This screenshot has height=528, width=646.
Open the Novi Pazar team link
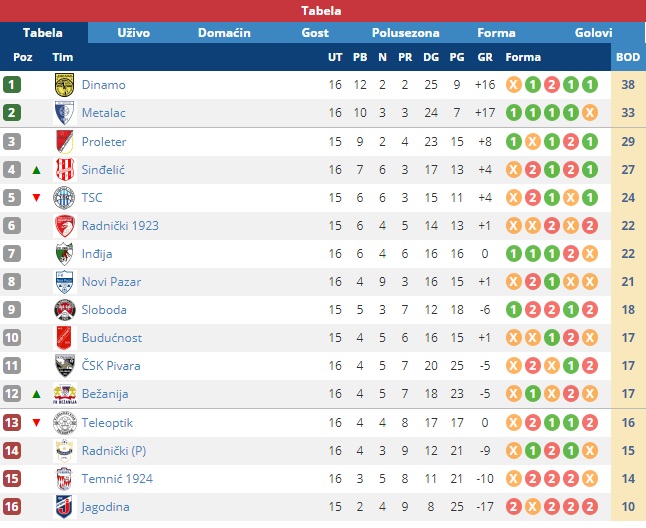(x=111, y=282)
